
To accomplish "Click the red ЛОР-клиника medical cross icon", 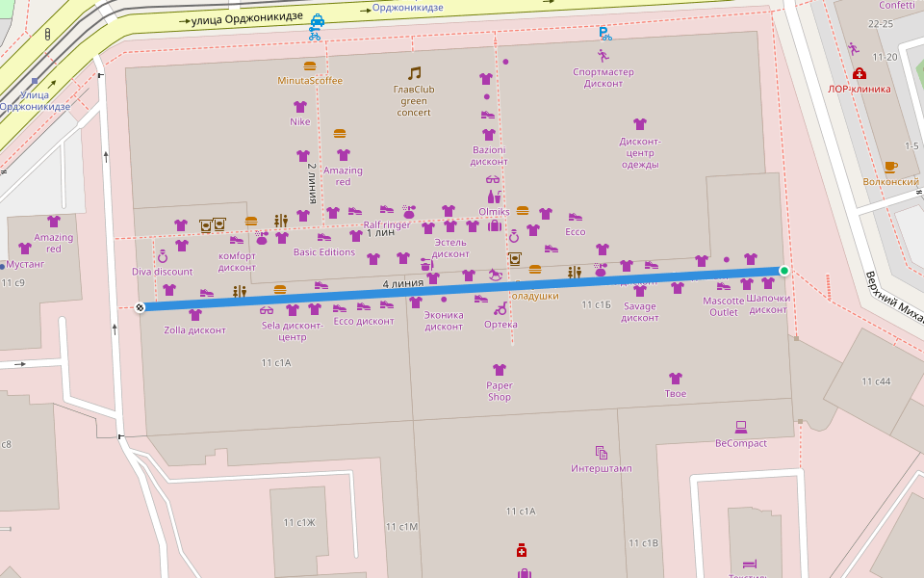I will click(859, 73).
